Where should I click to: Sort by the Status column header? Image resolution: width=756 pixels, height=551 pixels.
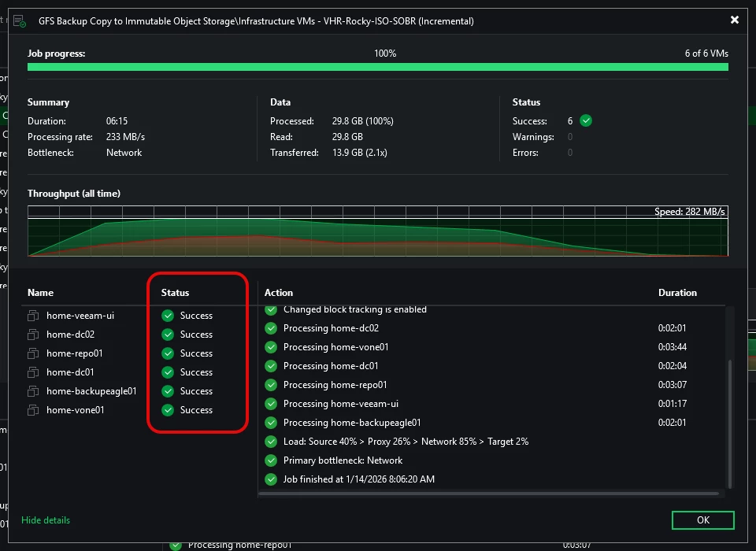[175, 293]
